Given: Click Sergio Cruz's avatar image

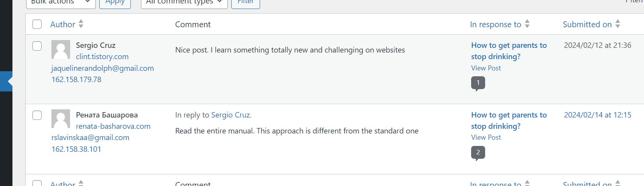Looking at the screenshot, I should pos(61,49).
